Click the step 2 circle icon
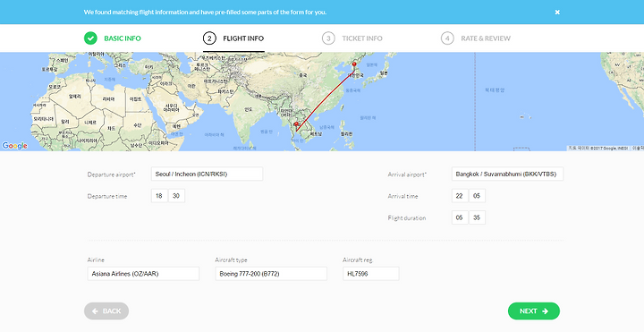This screenshot has width=644, height=332. (209, 38)
